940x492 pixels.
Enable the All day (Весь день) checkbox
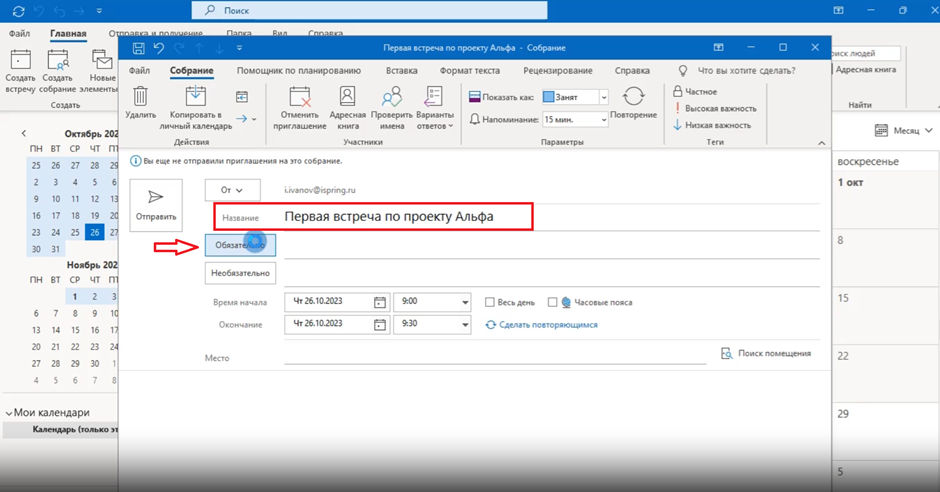[490, 302]
